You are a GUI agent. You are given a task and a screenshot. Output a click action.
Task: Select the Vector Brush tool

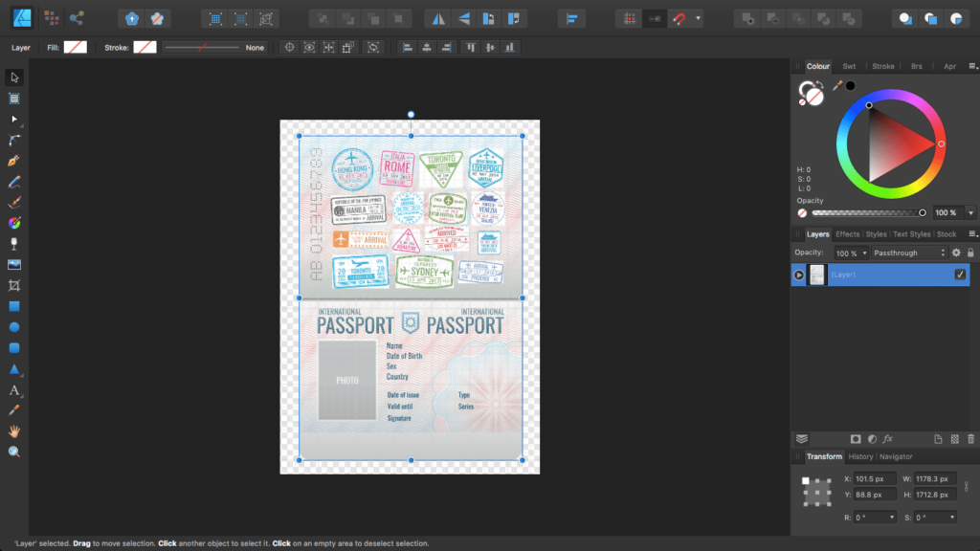pyautogui.click(x=14, y=203)
